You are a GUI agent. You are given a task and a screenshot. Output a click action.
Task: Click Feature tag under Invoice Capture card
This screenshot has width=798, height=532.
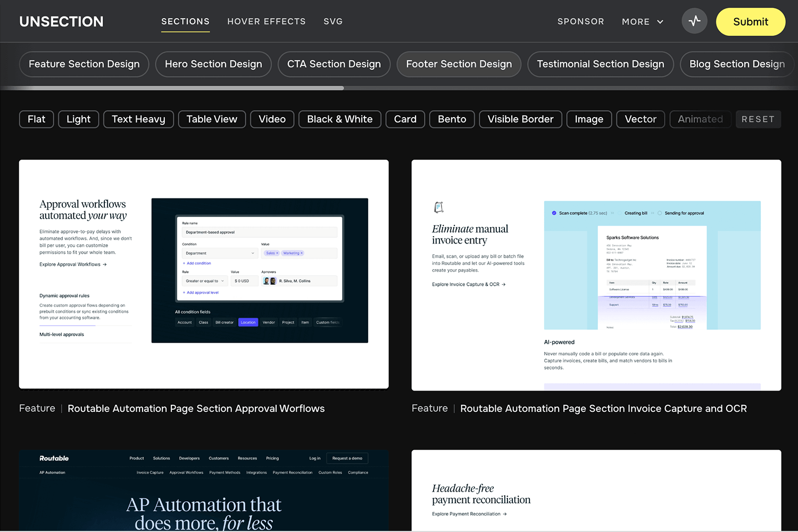[430, 408]
